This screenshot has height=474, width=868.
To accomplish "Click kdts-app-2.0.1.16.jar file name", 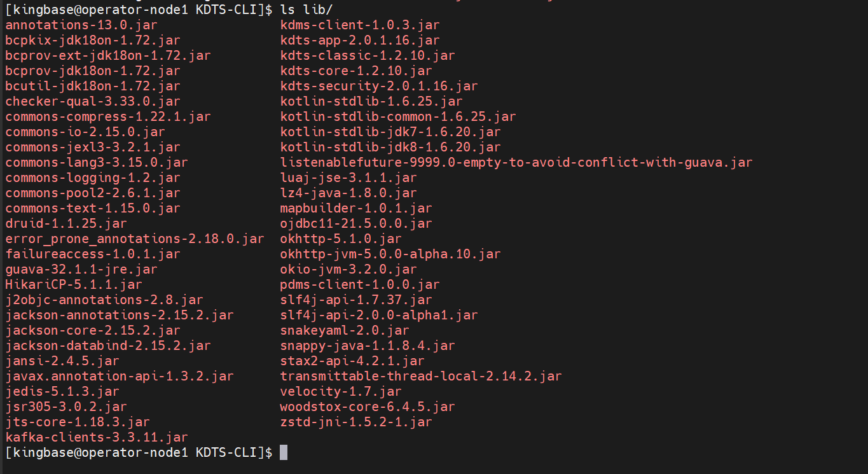I will 360,40.
